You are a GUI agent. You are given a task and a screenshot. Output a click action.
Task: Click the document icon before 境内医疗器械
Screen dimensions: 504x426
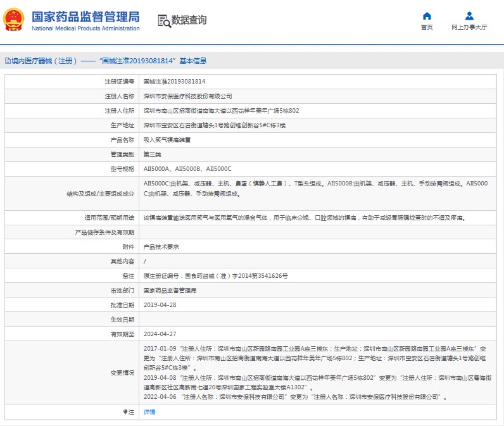point(8,61)
